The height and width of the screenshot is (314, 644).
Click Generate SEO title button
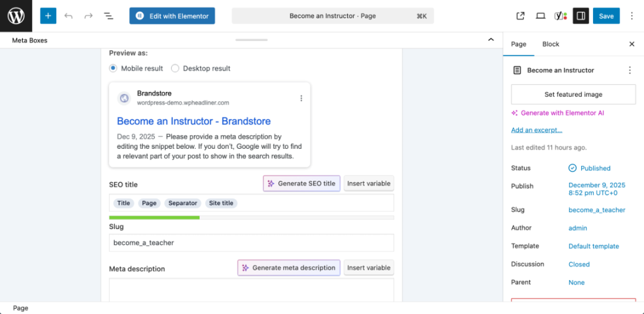click(x=301, y=183)
